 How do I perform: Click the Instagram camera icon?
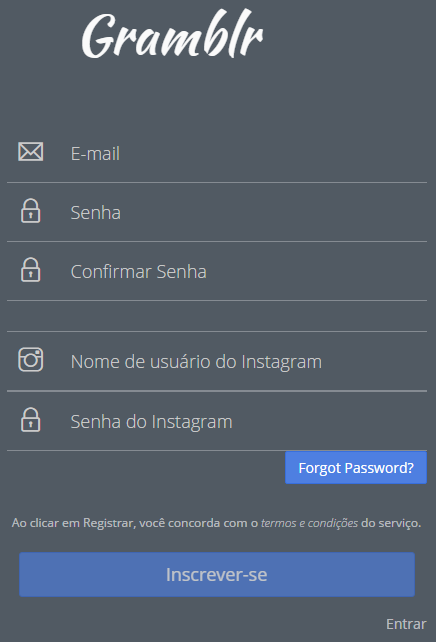point(31,360)
